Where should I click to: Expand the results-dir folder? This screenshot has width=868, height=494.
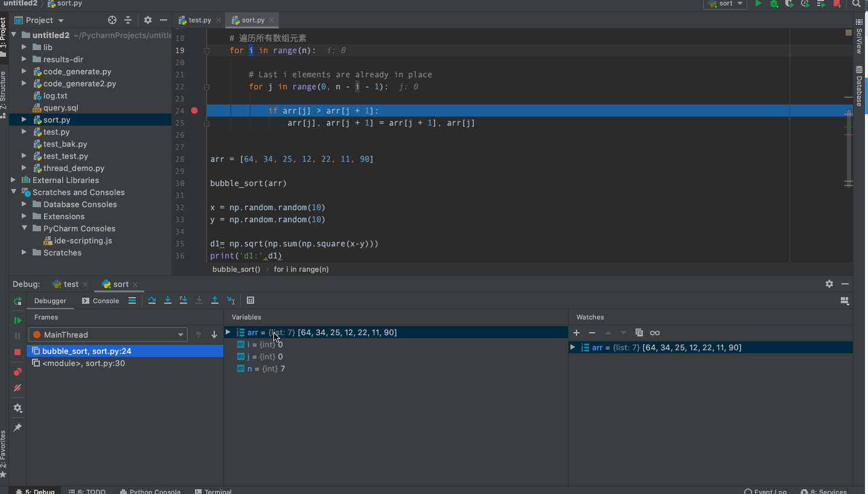click(x=24, y=59)
